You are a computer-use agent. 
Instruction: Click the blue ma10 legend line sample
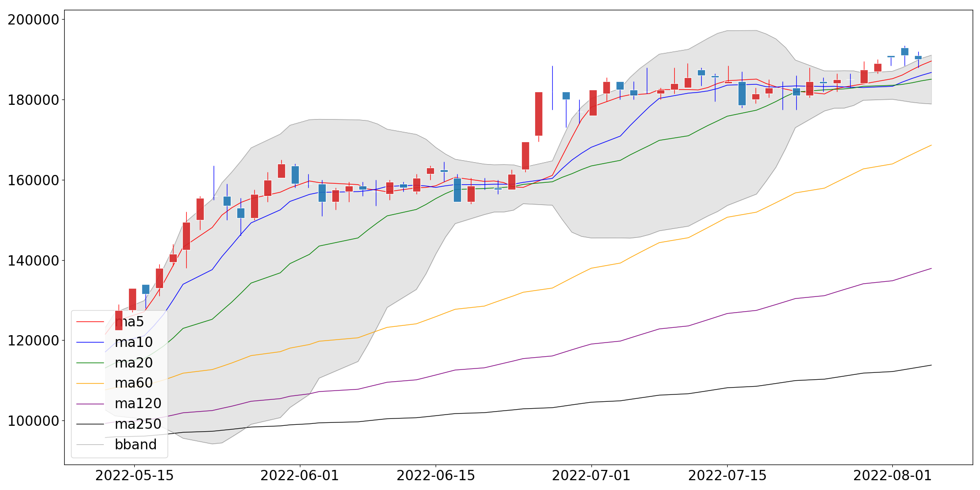(x=91, y=343)
